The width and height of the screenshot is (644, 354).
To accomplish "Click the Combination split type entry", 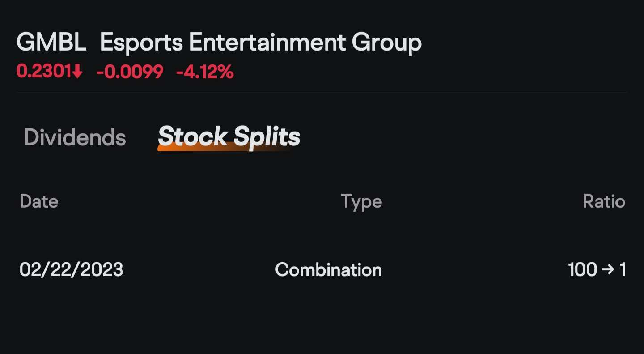I will click(328, 270).
